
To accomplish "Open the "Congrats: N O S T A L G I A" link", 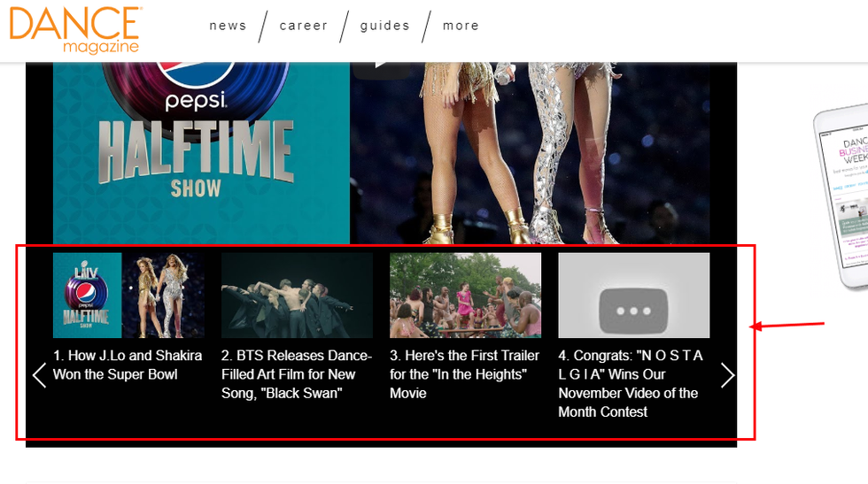I will pos(631,383).
